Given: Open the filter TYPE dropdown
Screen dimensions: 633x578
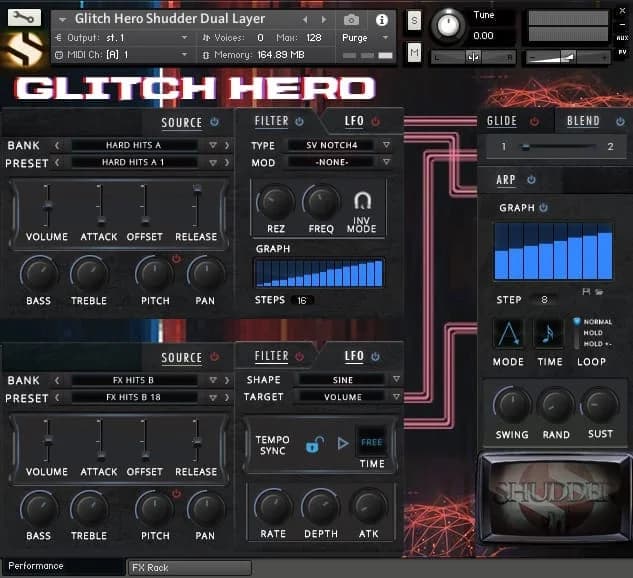Looking at the screenshot, I should (339, 145).
